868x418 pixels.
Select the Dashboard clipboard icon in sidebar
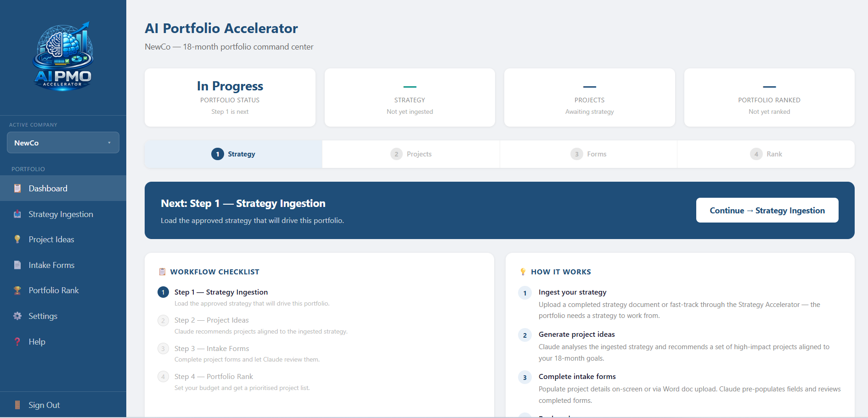click(x=17, y=188)
